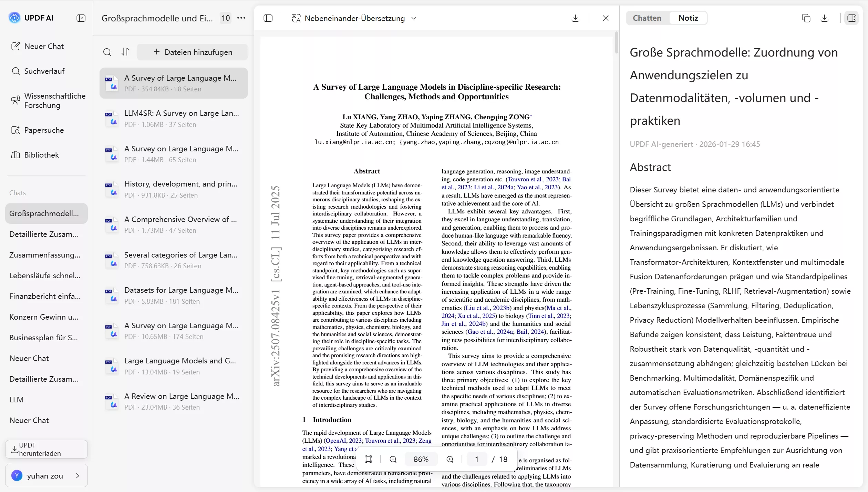
Task: Open the chat options three-dot menu
Action: coord(241,18)
